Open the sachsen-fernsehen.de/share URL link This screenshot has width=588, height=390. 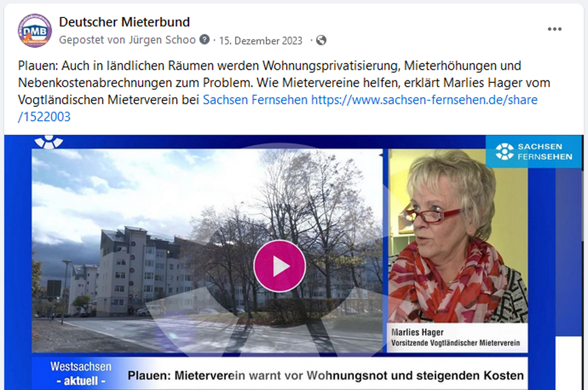(424, 100)
